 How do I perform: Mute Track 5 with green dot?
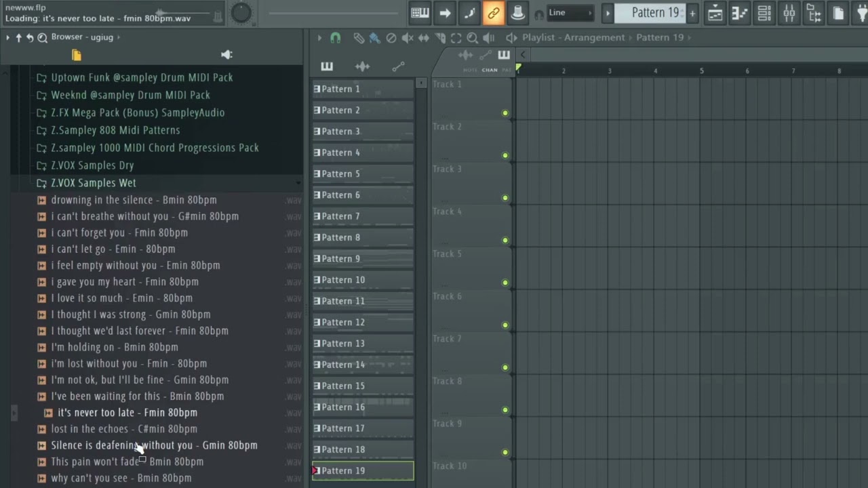(505, 283)
